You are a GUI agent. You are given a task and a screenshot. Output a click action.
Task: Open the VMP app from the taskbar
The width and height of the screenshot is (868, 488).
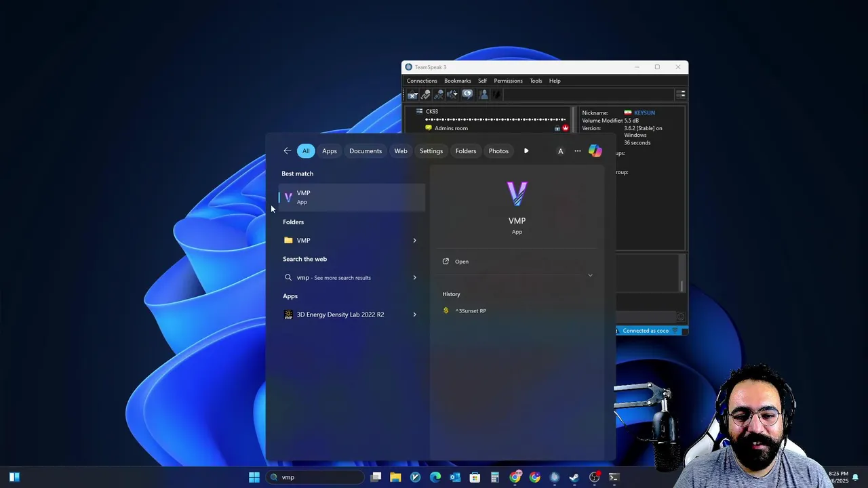415,477
